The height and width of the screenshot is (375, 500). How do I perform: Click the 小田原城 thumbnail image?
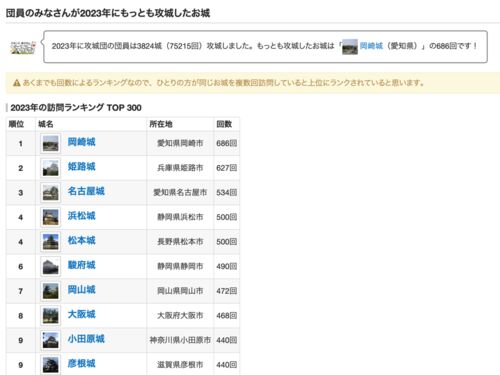click(x=51, y=340)
